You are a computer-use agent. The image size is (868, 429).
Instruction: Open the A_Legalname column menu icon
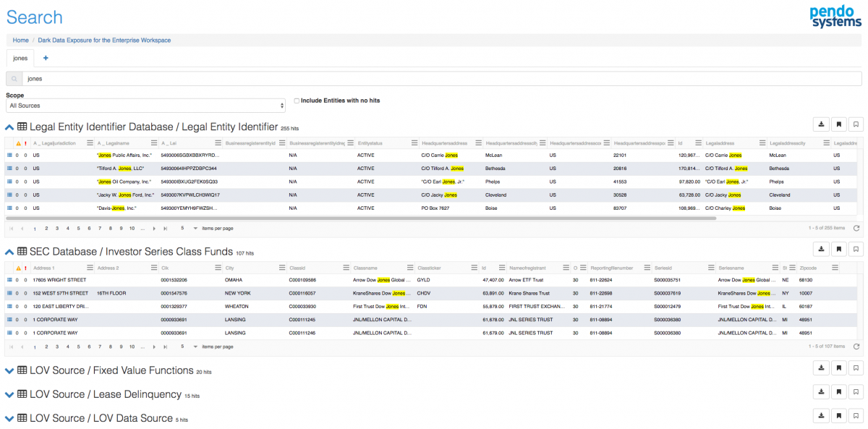coord(153,143)
